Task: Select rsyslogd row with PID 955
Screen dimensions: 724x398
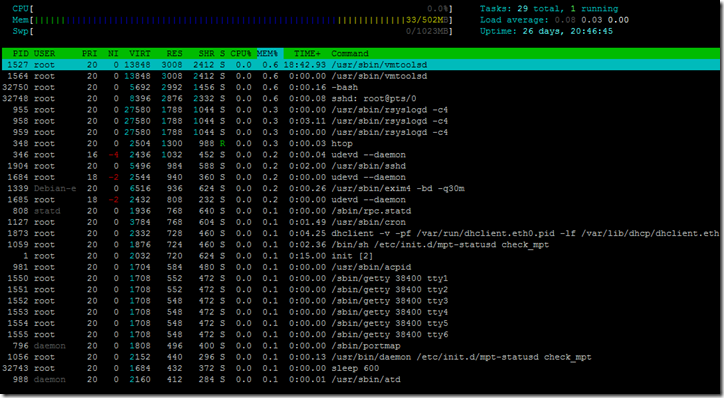Action: pos(361,110)
